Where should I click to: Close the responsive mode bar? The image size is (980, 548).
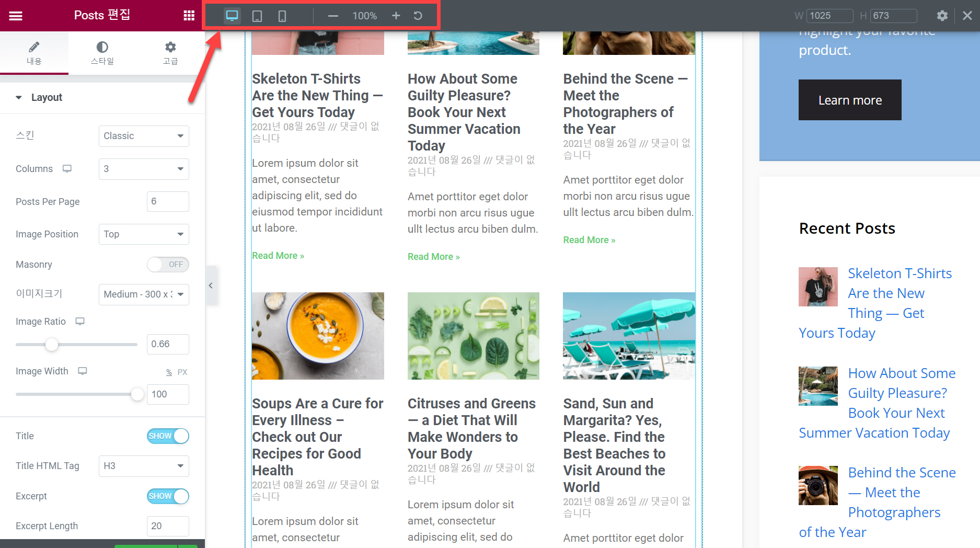967,16
